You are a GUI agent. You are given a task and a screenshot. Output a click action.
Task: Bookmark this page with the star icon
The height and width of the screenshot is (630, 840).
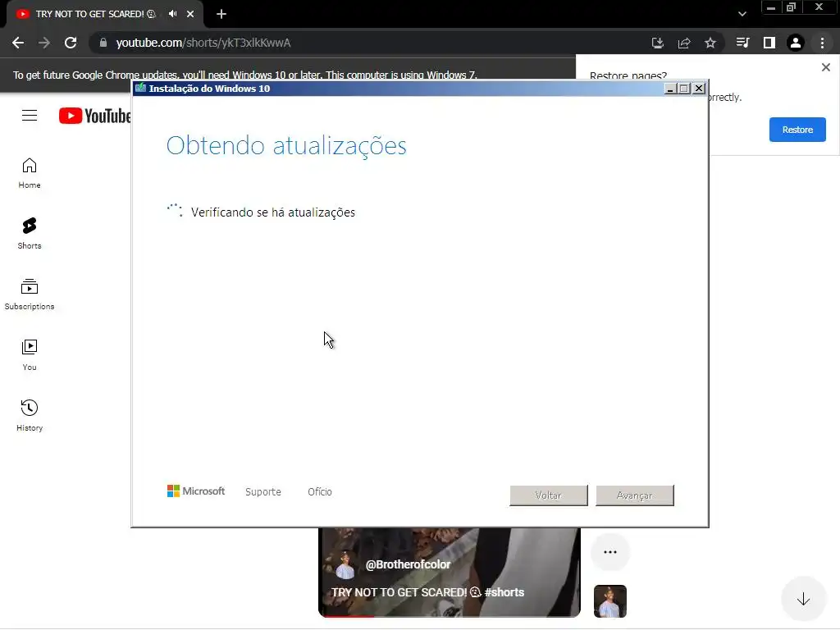710,43
